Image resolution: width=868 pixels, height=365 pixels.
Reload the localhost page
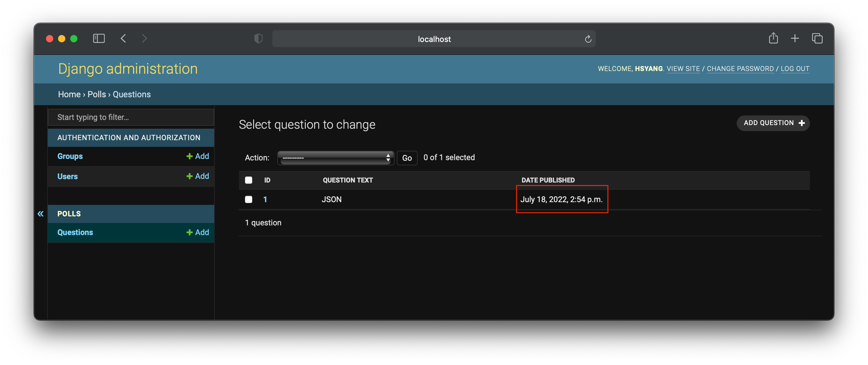click(x=588, y=39)
